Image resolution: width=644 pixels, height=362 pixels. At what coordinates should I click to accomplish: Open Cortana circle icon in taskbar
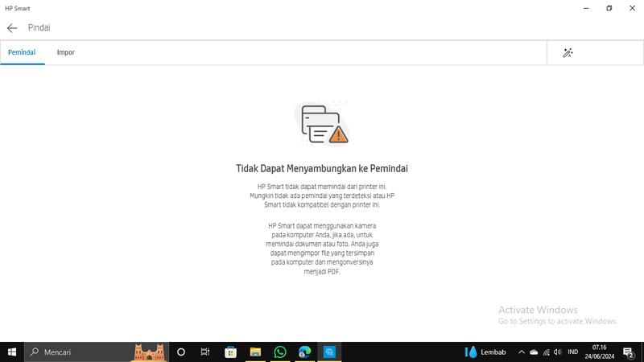point(181,352)
